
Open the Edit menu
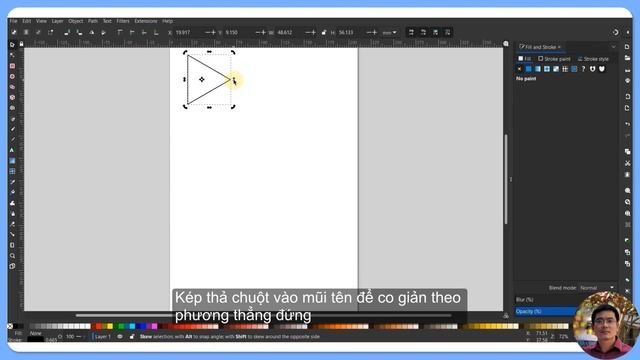(27, 21)
